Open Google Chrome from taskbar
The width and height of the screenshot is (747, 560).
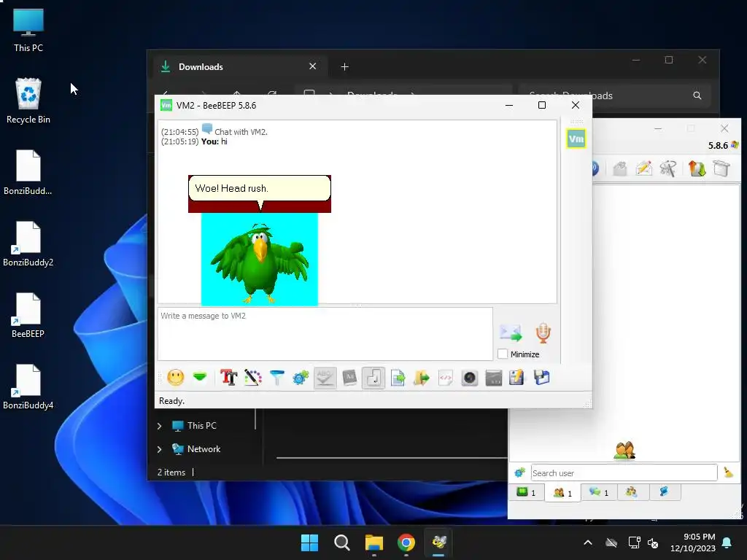406,542
